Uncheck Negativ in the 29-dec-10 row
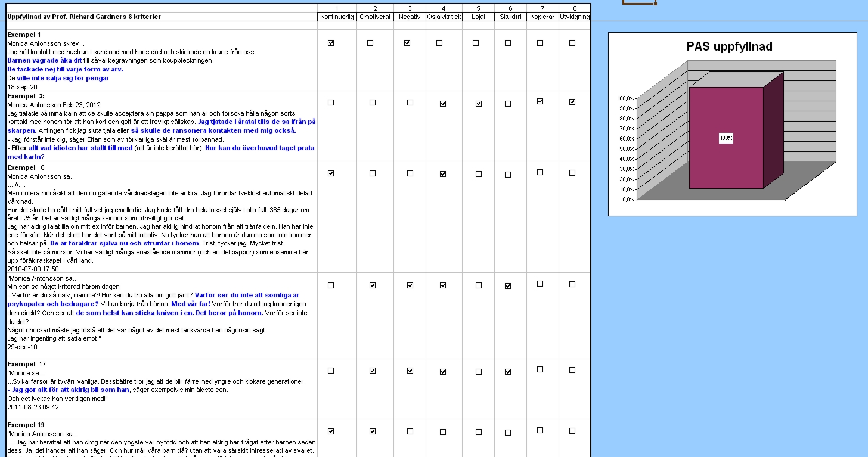868x457 pixels. pos(410,285)
